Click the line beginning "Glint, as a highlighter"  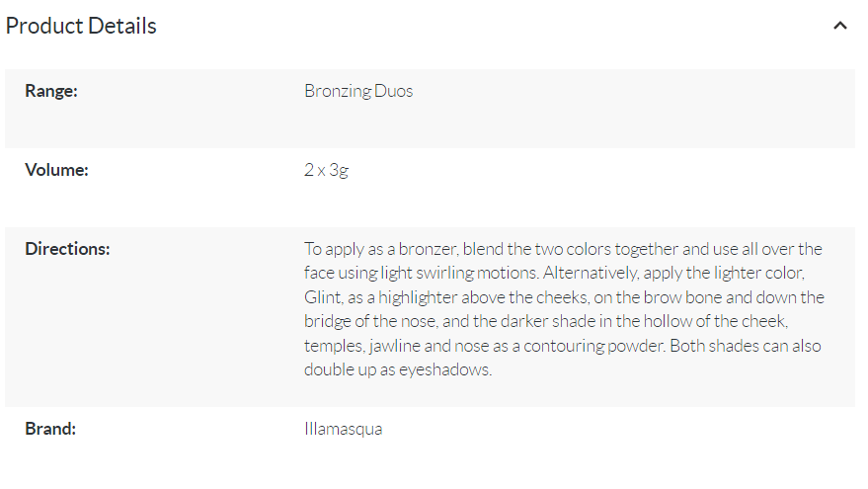pos(564,297)
